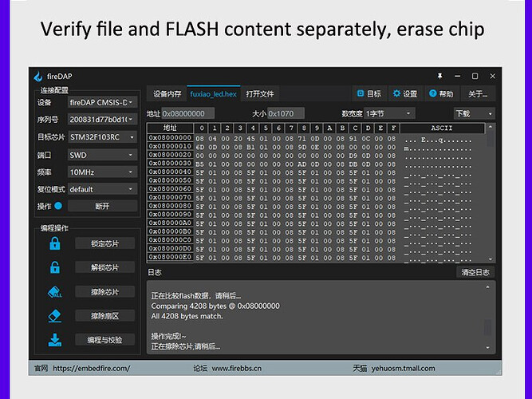This screenshot has height=399, width=532.
Task: Click the 锁定芯片 lock chip button
Action: pos(104,243)
